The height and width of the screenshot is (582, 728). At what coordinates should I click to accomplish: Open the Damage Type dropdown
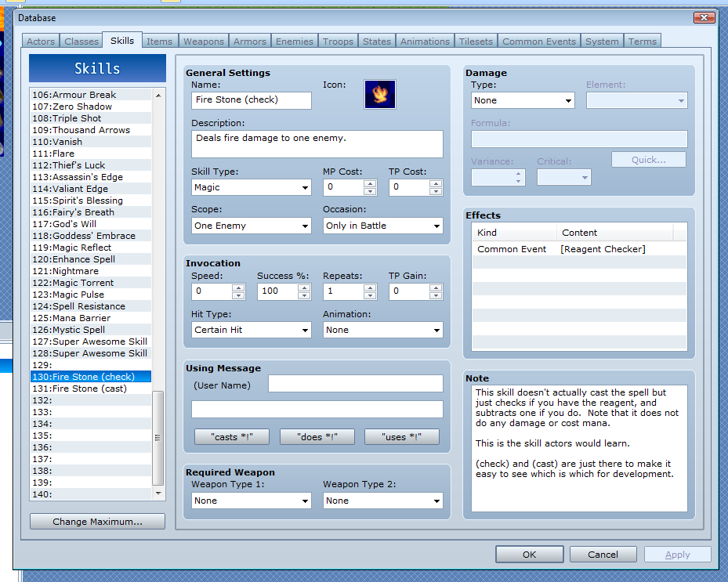(x=523, y=100)
